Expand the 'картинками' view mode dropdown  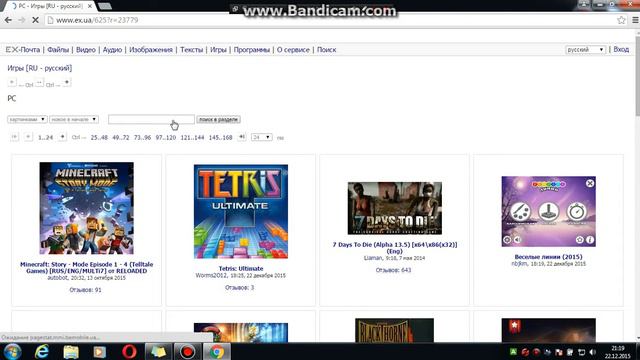tap(27, 120)
